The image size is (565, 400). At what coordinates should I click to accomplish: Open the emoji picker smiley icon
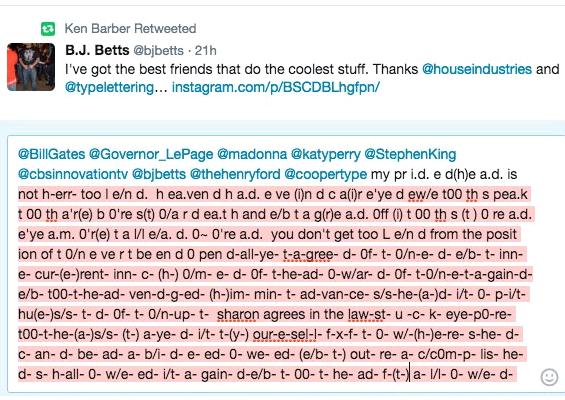549,377
